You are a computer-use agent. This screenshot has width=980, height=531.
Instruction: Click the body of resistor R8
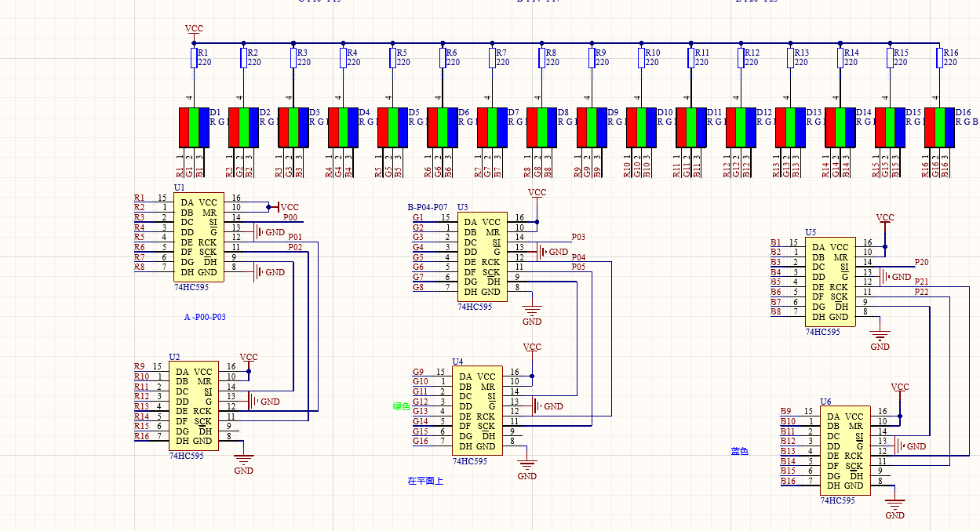point(542,58)
